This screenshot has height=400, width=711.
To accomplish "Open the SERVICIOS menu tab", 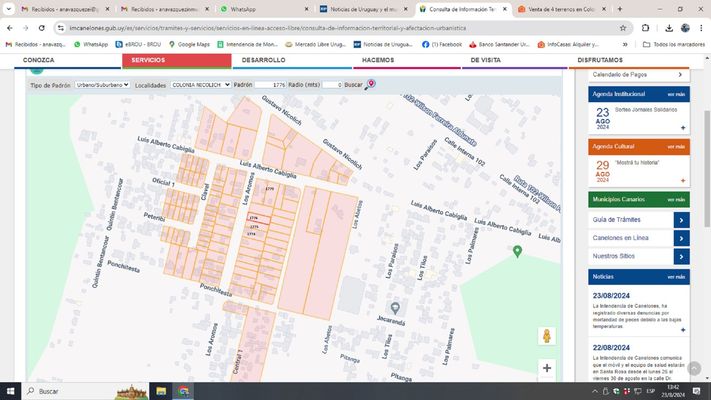I will (148, 61).
